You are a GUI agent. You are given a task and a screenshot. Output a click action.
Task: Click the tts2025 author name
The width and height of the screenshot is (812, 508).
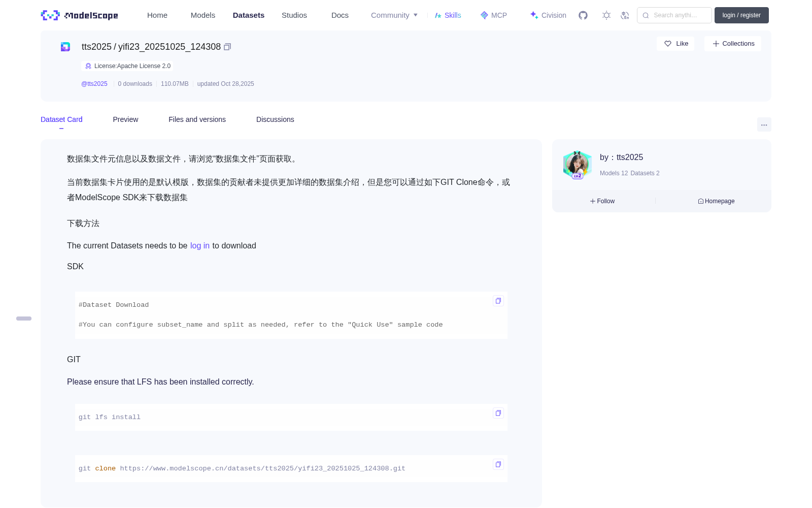[630, 157]
